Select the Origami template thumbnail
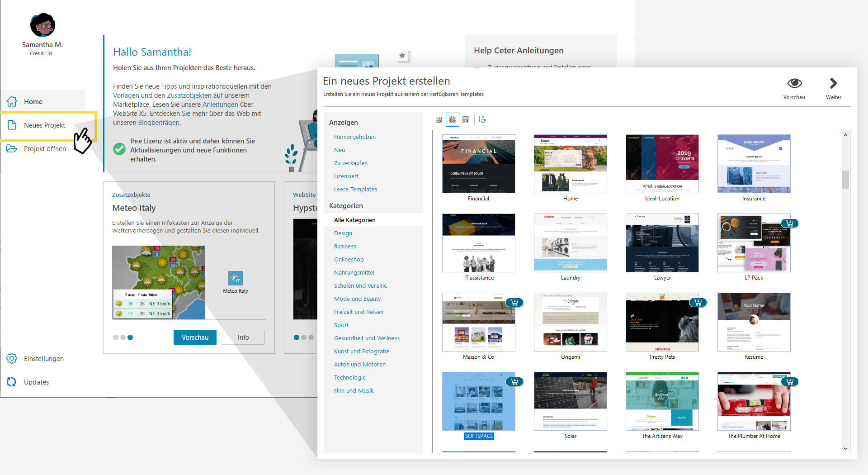Viewport: 868px width, 475px height. click(571, 322)
